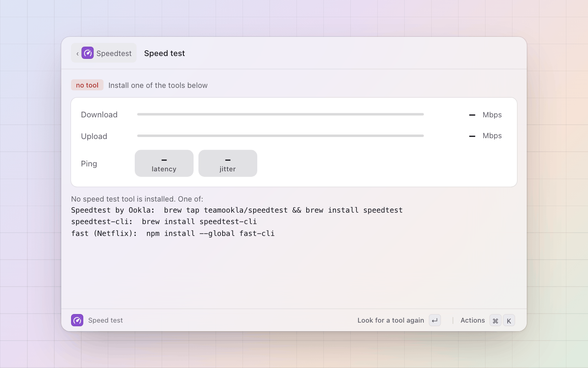The width and height of the screenshot is (588, 368).
Task: Click the latency ping tile
Action: pos(164,164)
